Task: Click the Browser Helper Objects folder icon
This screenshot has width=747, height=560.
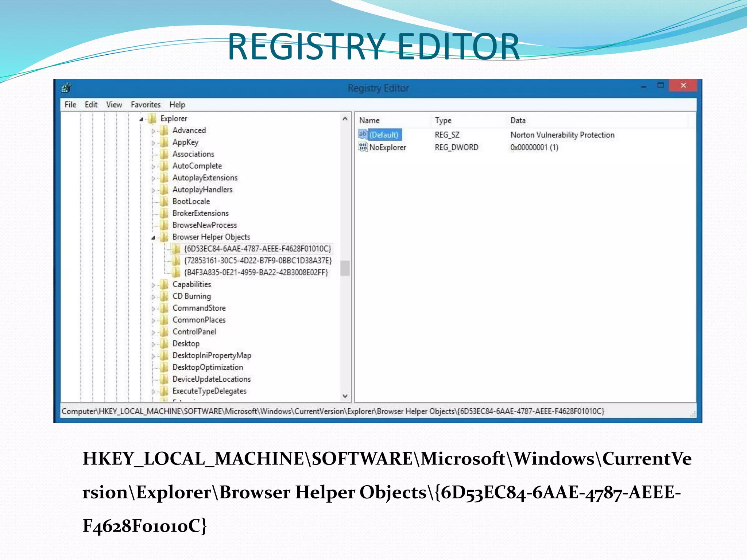Action: coord(165,237)
